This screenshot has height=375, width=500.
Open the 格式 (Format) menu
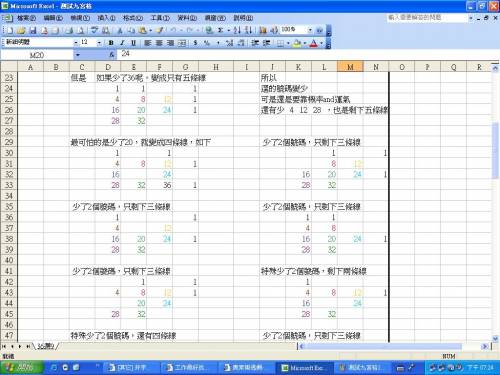(133, 18)
